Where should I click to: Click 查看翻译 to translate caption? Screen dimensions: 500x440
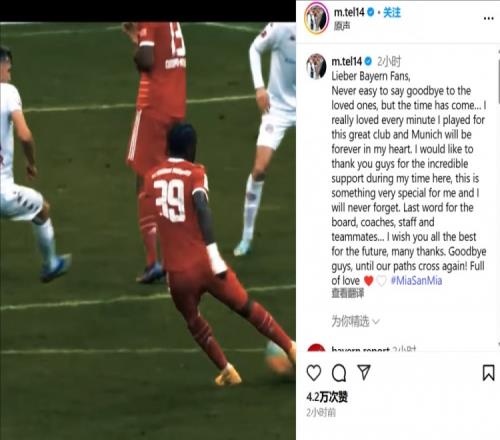(x=348, y=293)
